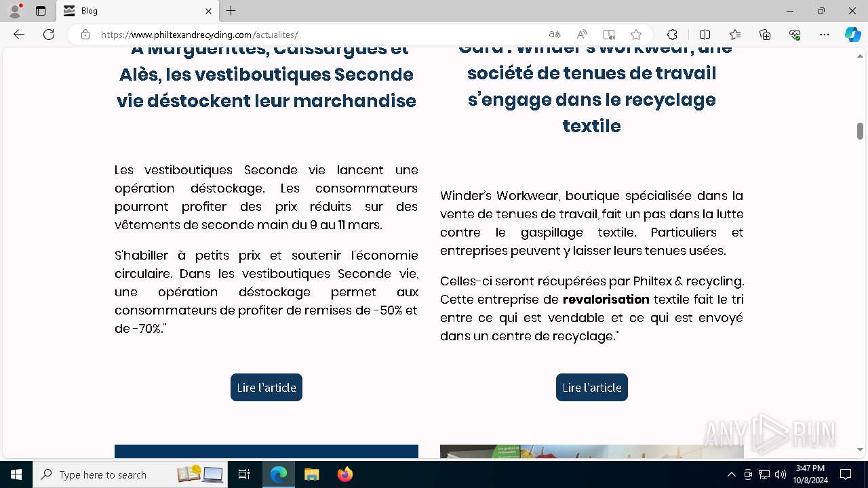The image size is (868, 488).
Task: Open the translate page icon
Action: tap(555, 35)
